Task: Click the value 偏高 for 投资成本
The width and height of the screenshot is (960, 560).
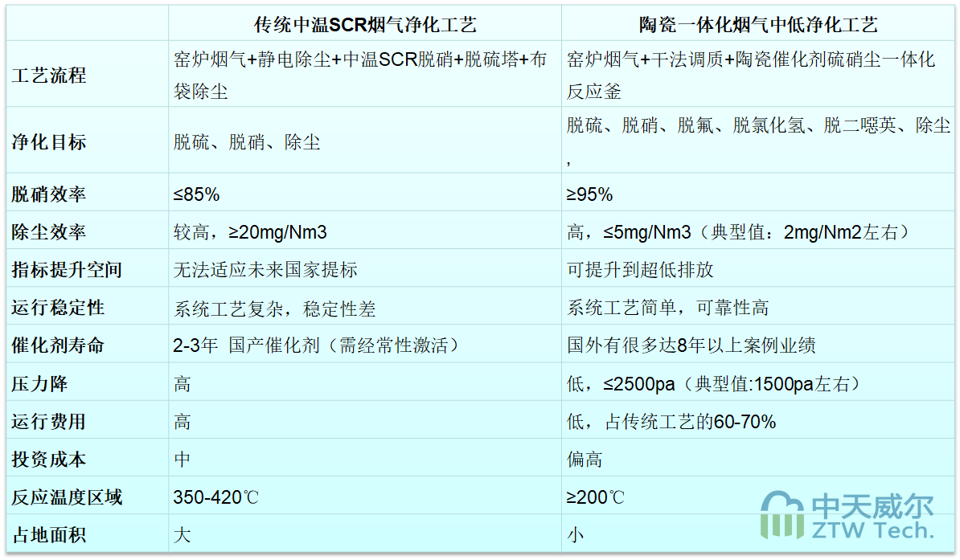Action: [584, 459]
